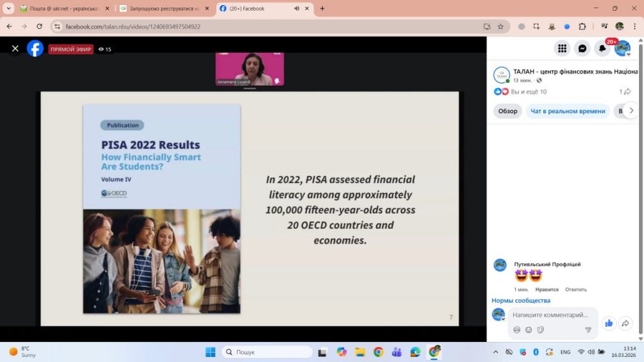
Task: Open the Нормы сообщества link
Action: click(x=521, y=300)
